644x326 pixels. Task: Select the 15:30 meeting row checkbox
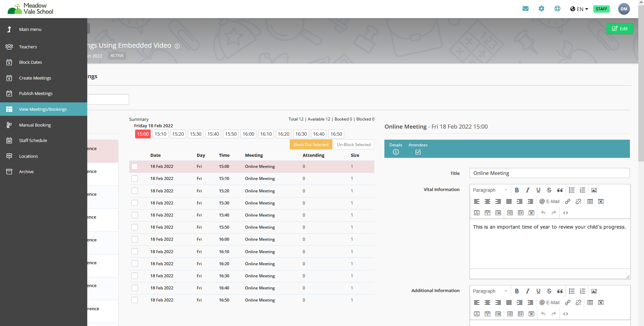[x=135, y=203]
